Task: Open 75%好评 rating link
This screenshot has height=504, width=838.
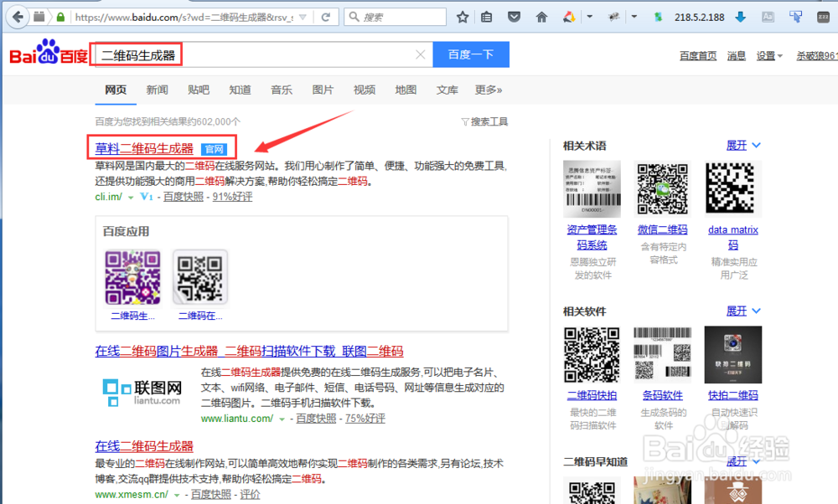Action: pyautogui.click(x=365, y=419)
